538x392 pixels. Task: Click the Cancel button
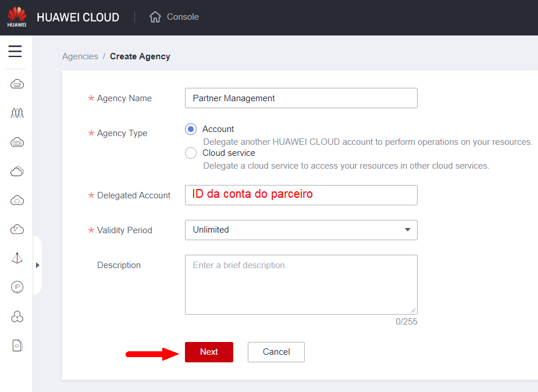tap(276, 352)
